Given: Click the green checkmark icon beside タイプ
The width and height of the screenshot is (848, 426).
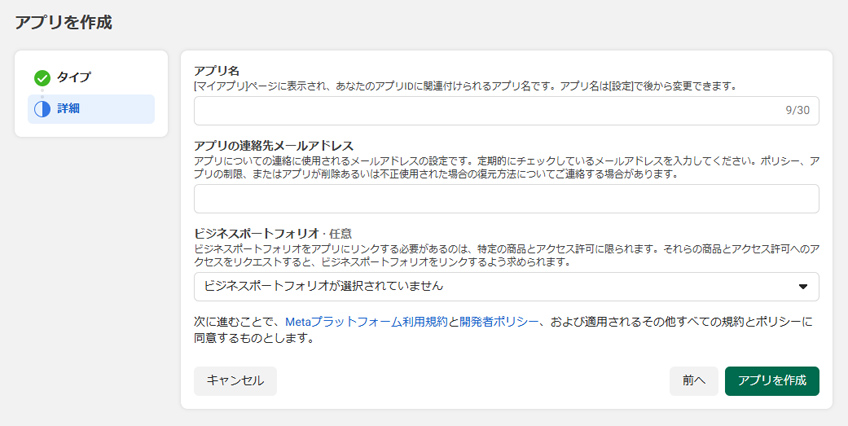Looking at the screenshot, I should click(x=42, y=78).
